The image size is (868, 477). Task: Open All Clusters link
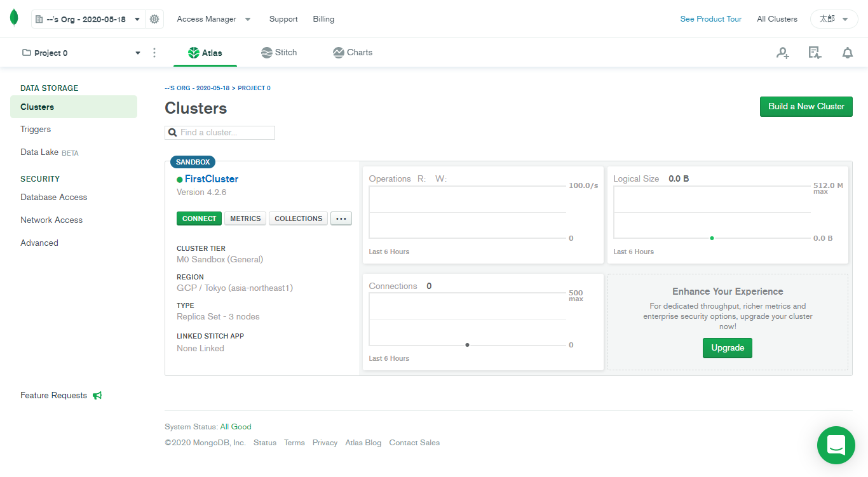tap(777, 19)
